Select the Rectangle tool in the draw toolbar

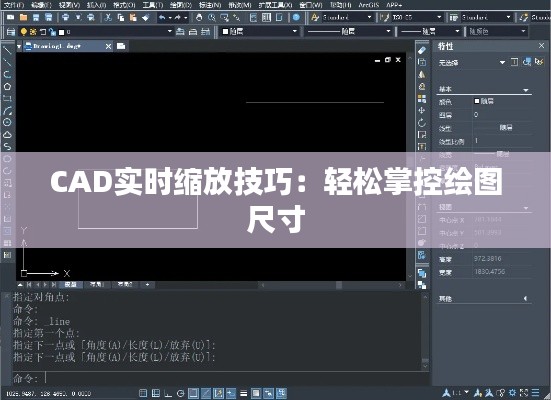(x=7, y=98)
